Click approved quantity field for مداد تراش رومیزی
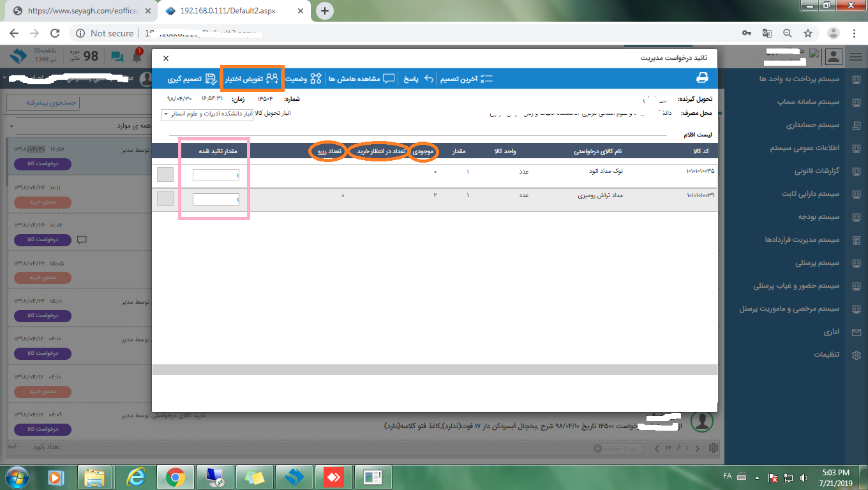This screenshot has width=868, height=490. click(216, 199)
